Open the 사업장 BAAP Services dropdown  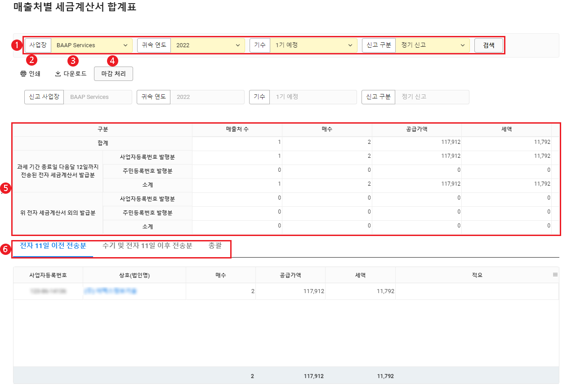92,45
